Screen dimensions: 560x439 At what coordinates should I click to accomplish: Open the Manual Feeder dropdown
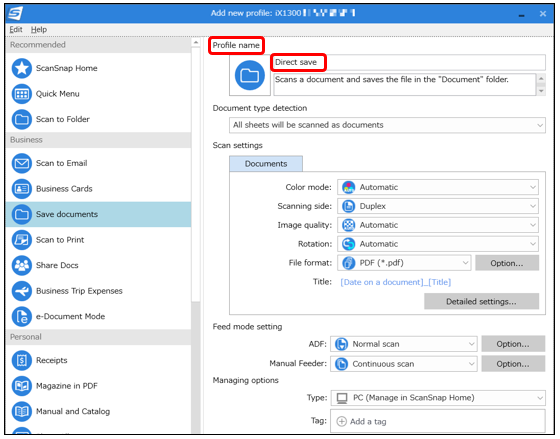[404, 364]
